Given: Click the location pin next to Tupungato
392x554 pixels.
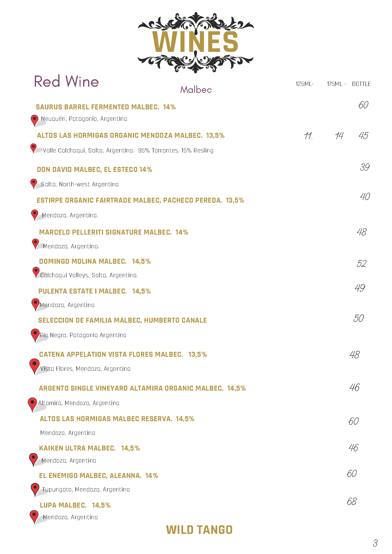Looking at the screenshot, I should (35, 488).
